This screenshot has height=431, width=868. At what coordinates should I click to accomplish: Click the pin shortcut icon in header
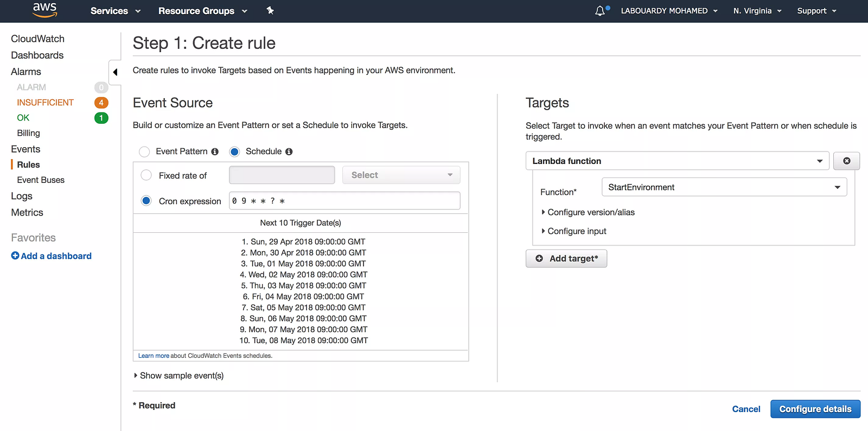pos(270,10)
